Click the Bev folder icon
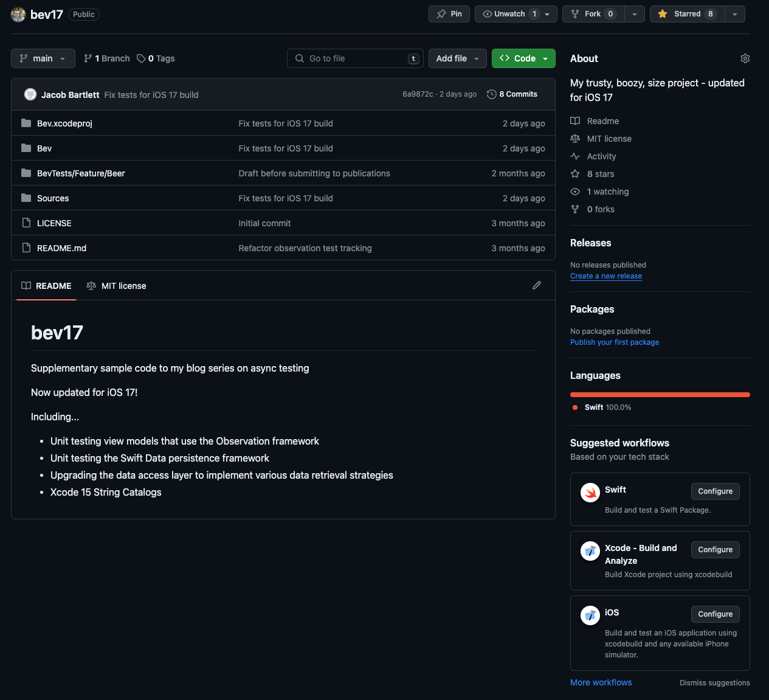769x700 pixels. click(x=26, y=148)
